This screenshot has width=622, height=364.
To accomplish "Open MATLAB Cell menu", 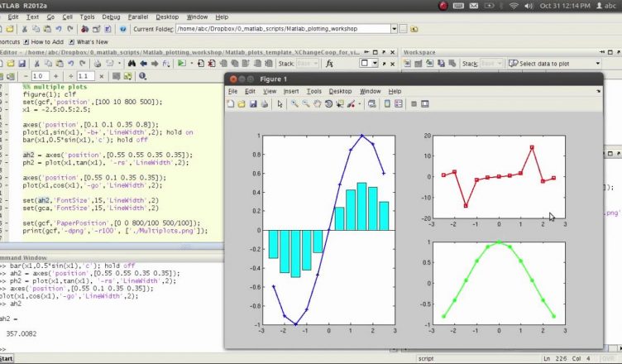I will coord(68,17).
